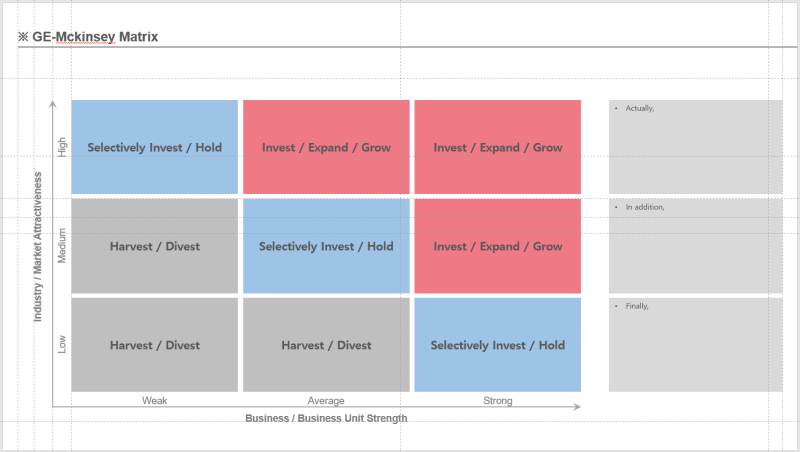The height and width of the screenshot is (452, 800).
Task: Select the Low-Strong Selectively Invest / Hold cell
Action: 497,345
